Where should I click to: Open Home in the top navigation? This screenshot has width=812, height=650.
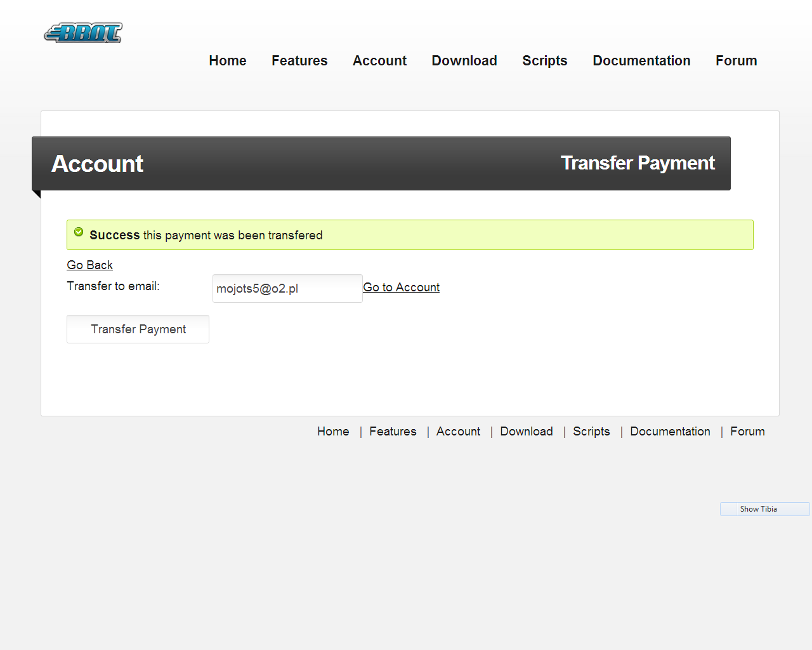pos(228,61)
